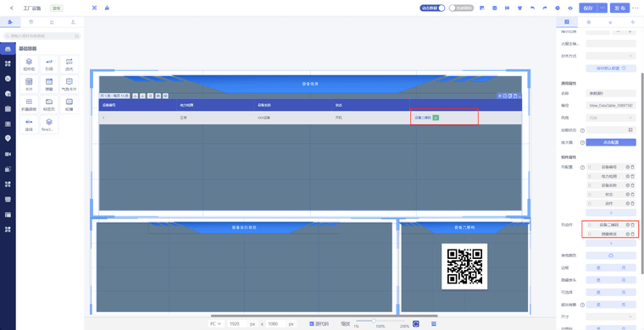This screenshot has height=330, width=644.
Task: Click the shirt theme icon in toolbar
Action: [x=519, y=8]
